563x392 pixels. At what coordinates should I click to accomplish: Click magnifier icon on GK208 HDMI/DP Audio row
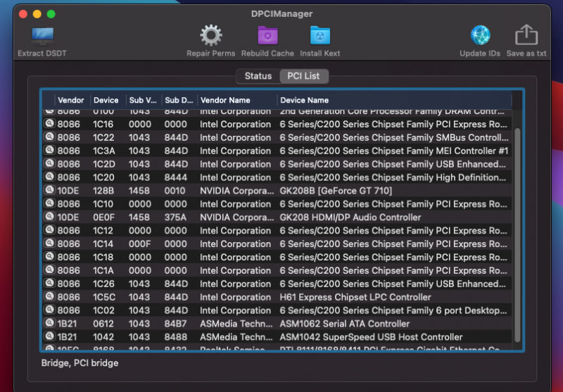click(49, 217)
